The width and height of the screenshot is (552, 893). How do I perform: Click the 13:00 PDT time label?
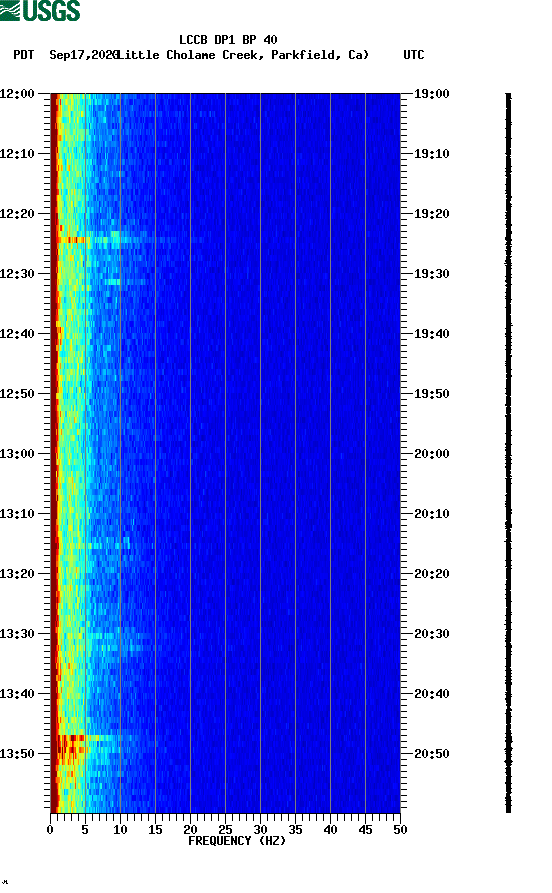pos(17,454)
